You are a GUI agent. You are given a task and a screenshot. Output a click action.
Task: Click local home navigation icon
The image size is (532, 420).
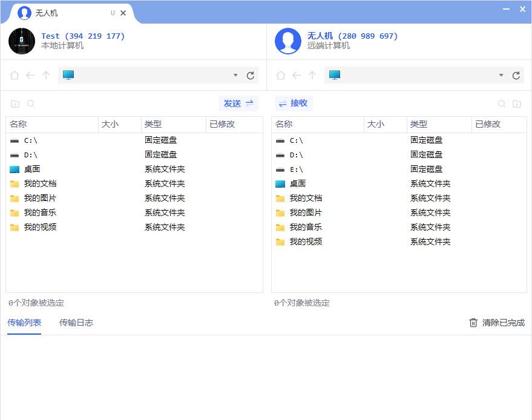tap(15, 75)
